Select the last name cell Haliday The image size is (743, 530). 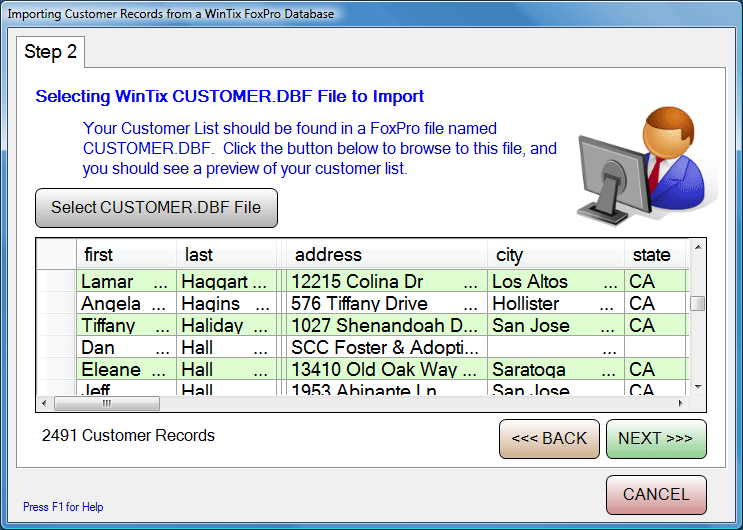(x=227, y=325)
